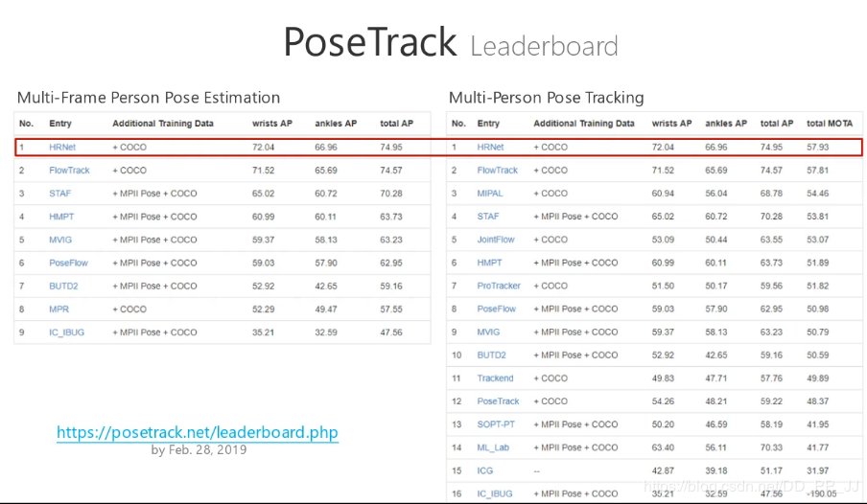Click MVIG in the Multi-Person Pose Tracking table
Viewport: 867px width, 504px height.
click(488, 332)
